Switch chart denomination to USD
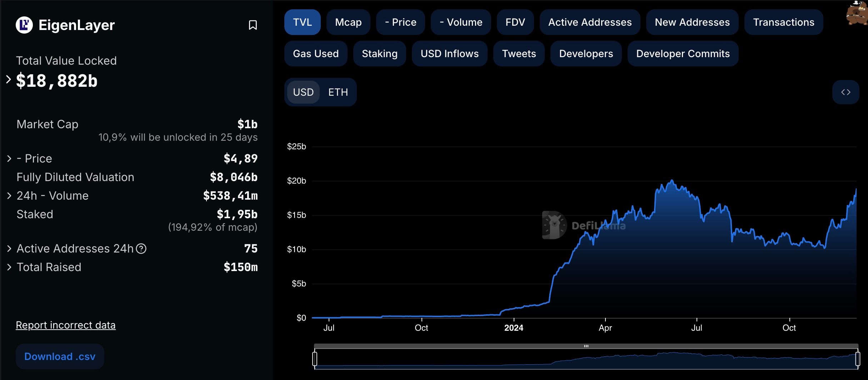 [303, 92]
